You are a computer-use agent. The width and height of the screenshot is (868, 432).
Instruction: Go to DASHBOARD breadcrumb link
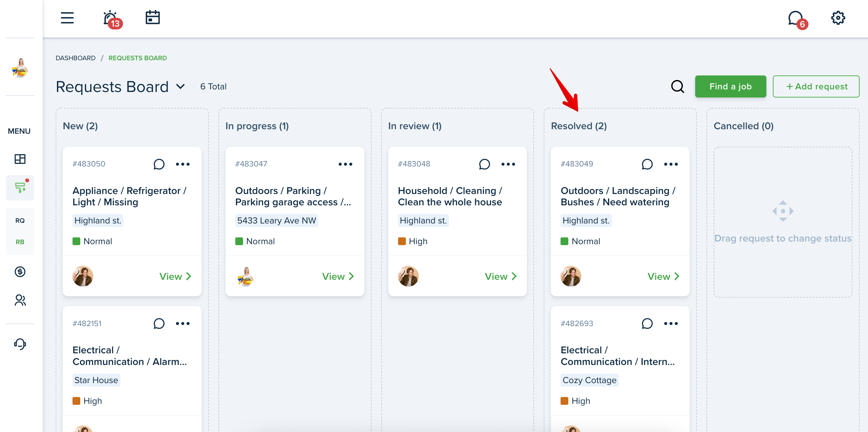coord(75,58)
